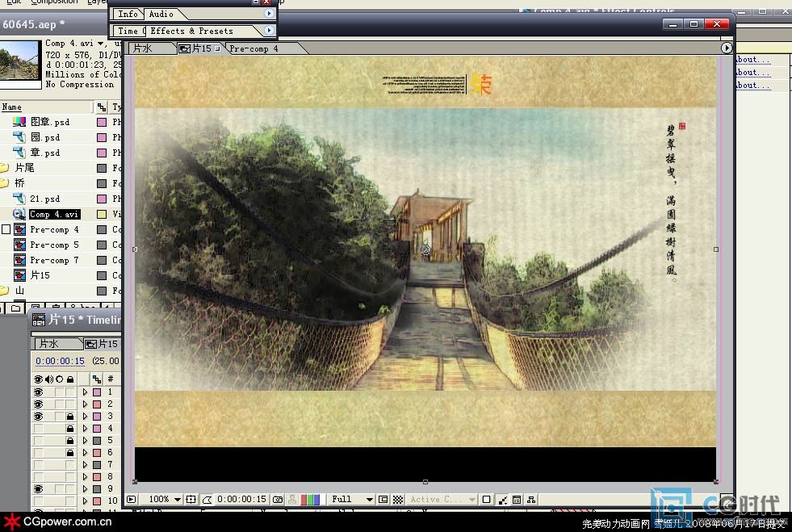Click the audio column header speaker icon
Screen dimensions: 792x532
(49, 379)
